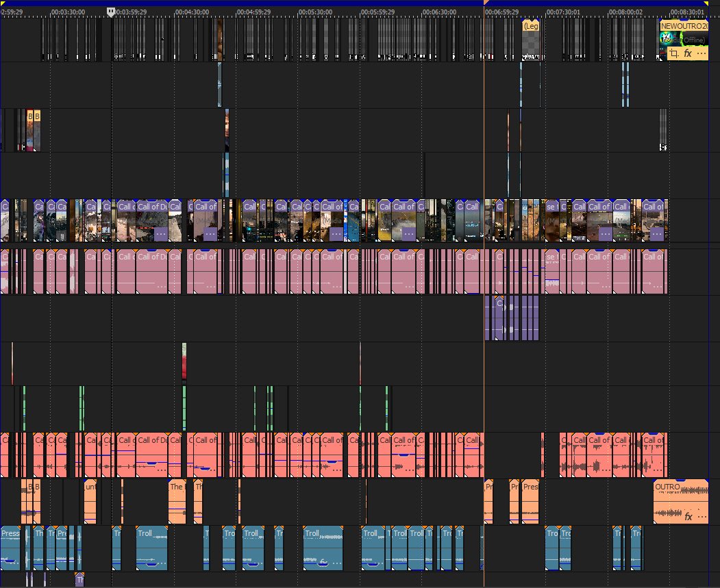Open Event Pan/Crop on the NEWOUTRO clip
Image resolution: width=720 pixels, height=588 pixels.
673,53
